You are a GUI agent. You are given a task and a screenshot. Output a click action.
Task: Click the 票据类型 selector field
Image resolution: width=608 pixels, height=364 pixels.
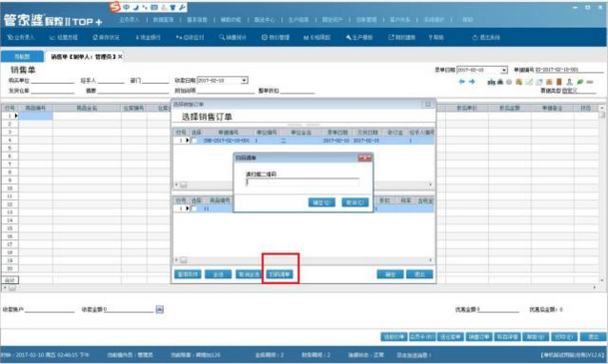(579, 91)
